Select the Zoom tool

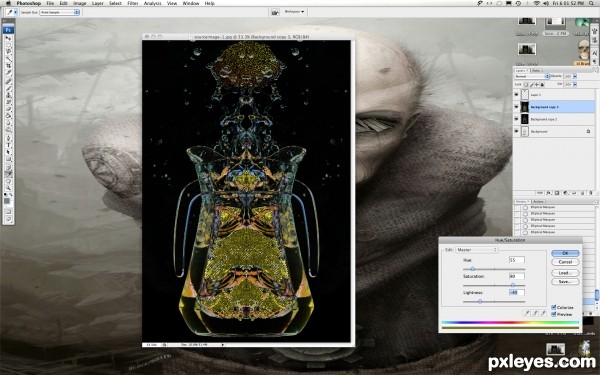(x=8, y=188)
